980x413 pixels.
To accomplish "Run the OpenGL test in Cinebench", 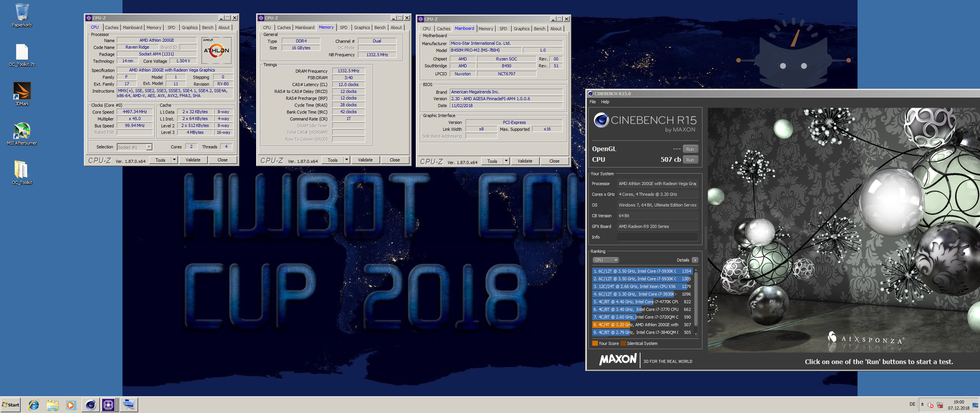I will pos(690,149).
